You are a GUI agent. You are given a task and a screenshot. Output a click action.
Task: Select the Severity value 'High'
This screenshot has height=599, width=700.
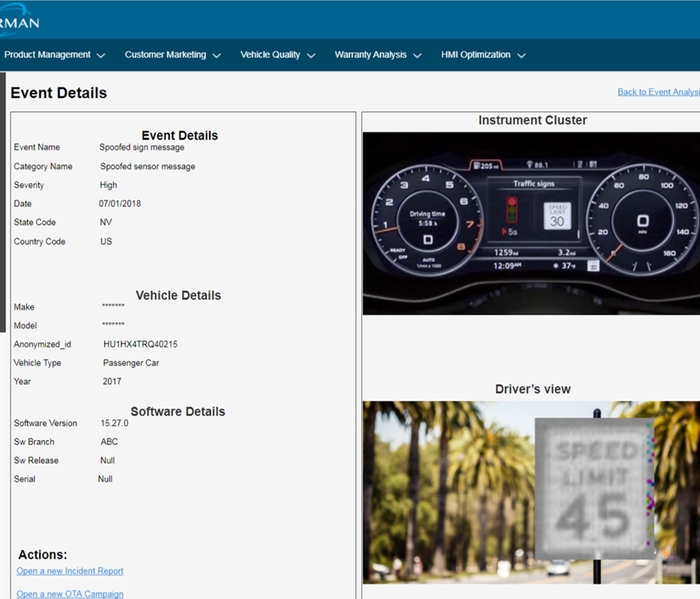pos(108,185)
